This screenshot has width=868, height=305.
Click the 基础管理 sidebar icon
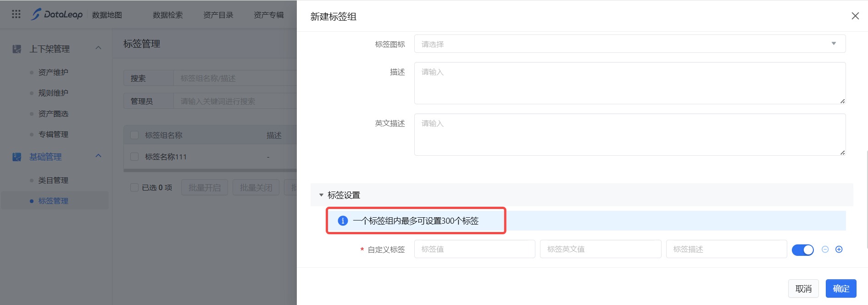(x=17, y=157)
